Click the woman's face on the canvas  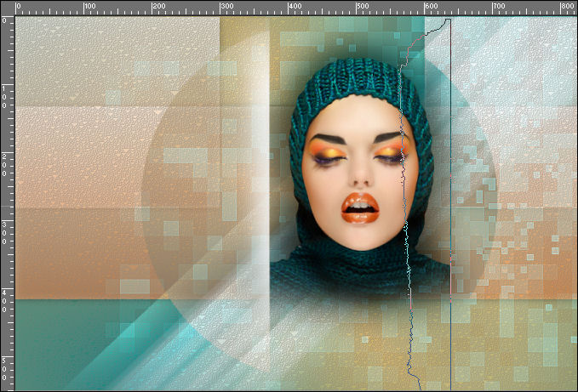point(359,173)
